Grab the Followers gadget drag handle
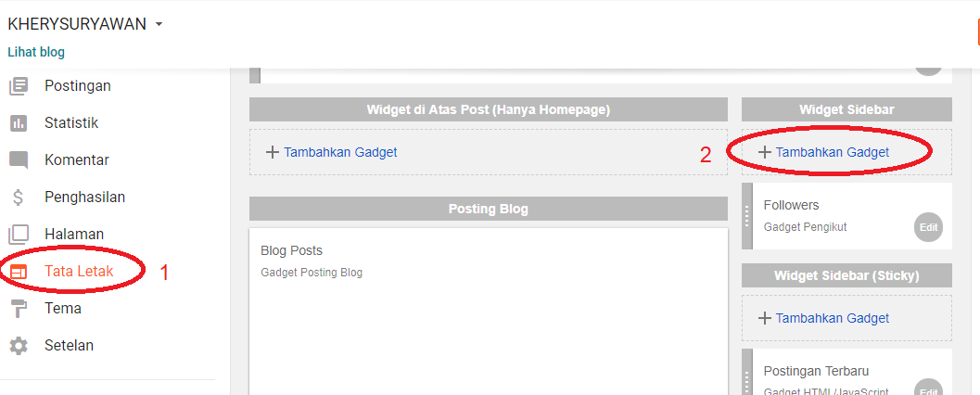This screenshot has height=395, width=980. 747,216
